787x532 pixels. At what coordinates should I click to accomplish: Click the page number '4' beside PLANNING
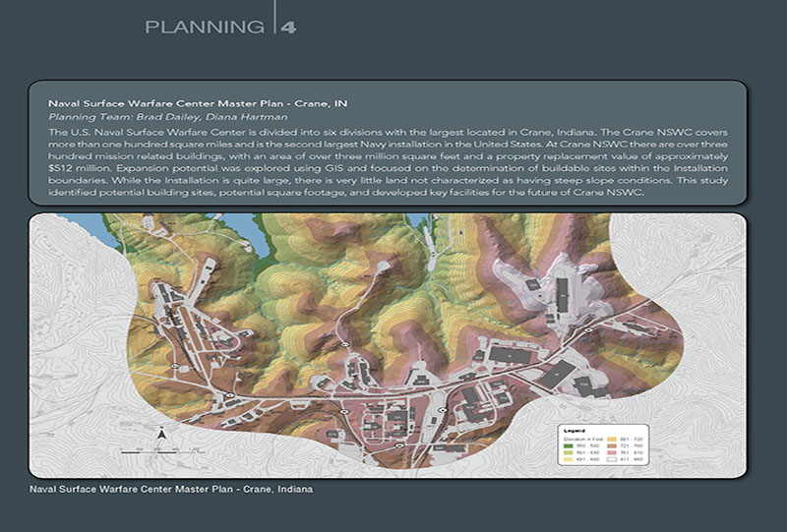288,28
